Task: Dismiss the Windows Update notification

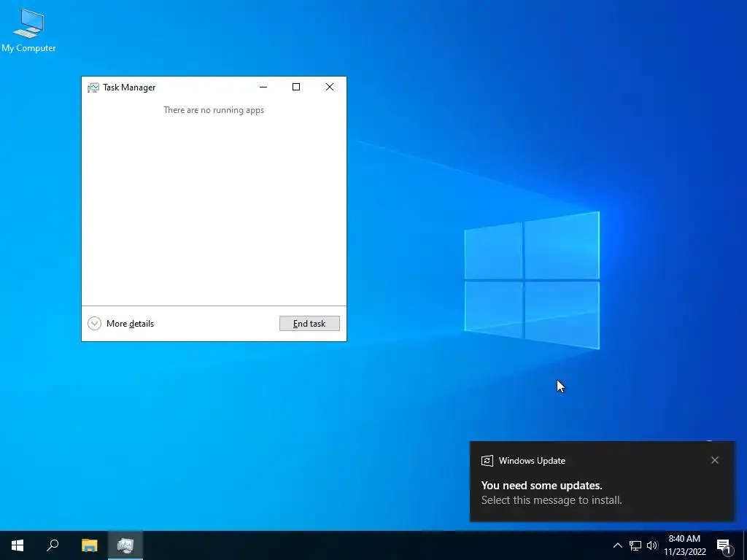Action: tap(715, 460)
